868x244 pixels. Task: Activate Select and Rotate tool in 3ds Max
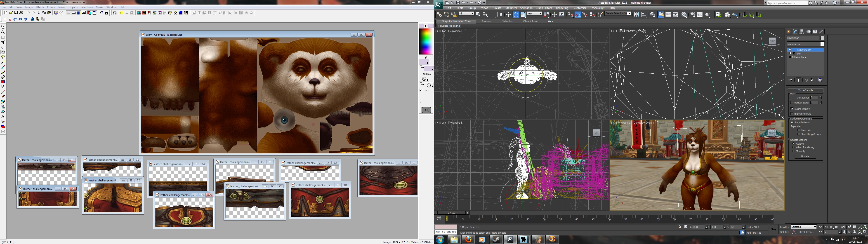[516, 14]
